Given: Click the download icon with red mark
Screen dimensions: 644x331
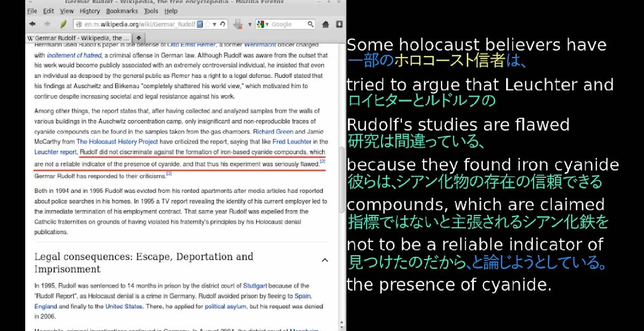Looking at the screenshot, I should (239, 24).
